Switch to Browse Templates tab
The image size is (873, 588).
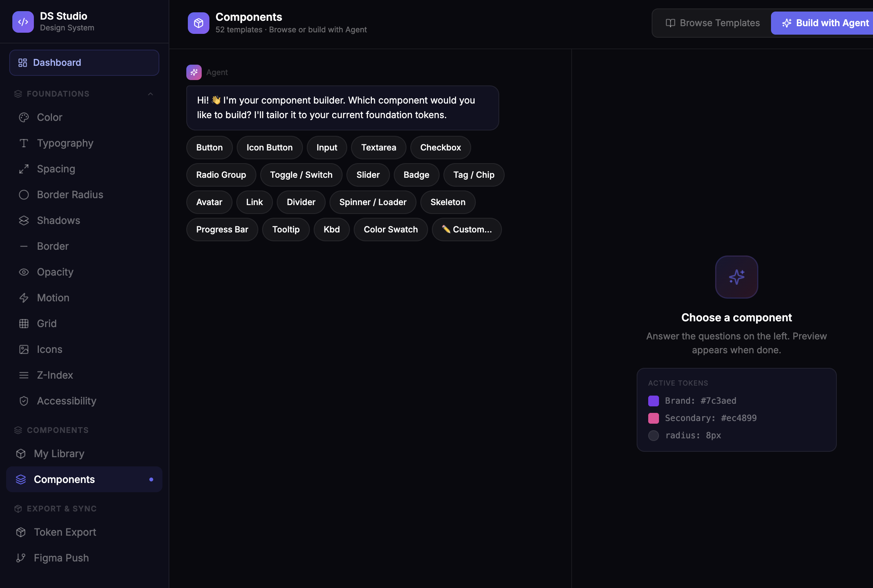[x=712, y=23]
